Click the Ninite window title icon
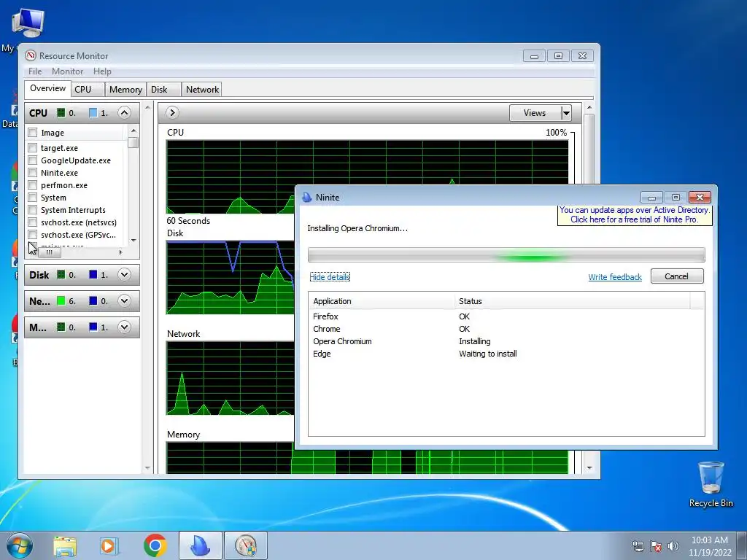The image size is (747, 560). pos(307,197)
